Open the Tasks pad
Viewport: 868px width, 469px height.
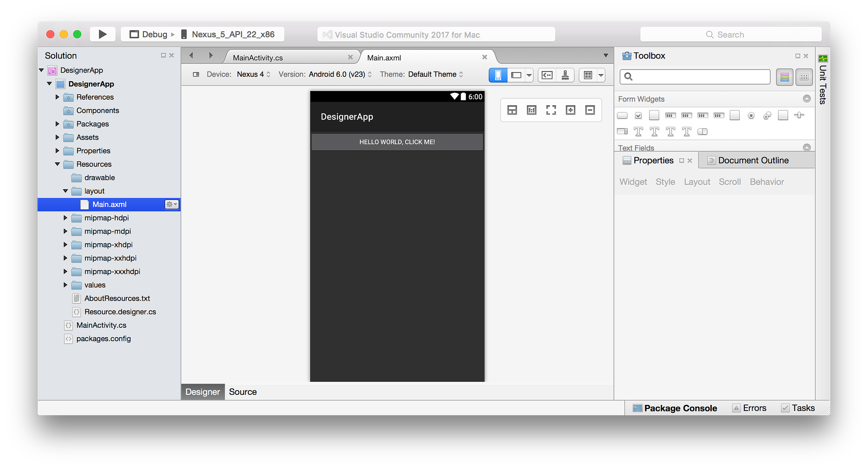[x=798, y=408]
